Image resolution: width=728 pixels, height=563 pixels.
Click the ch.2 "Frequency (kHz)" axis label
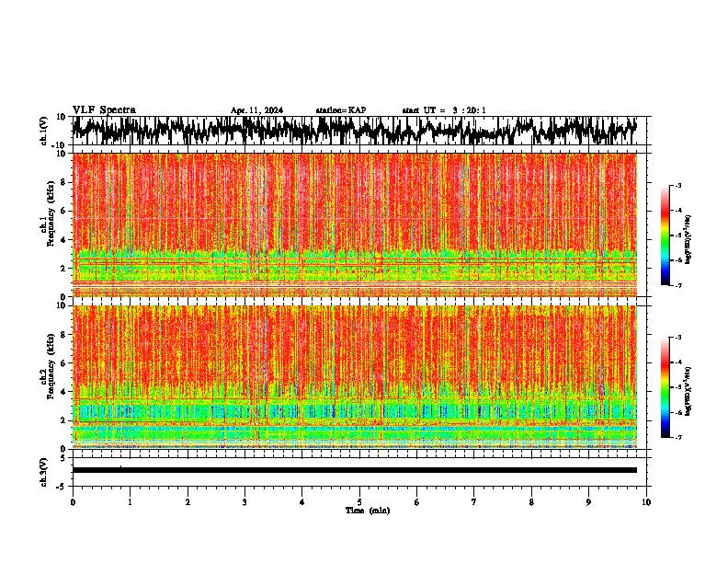51,366
